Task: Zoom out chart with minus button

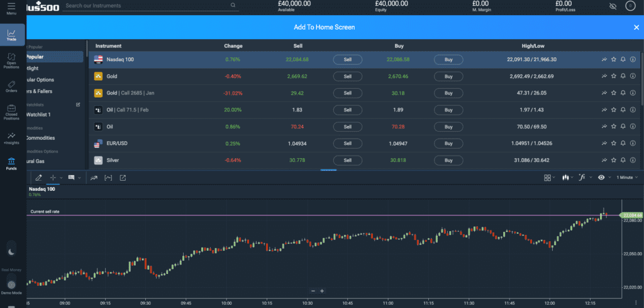Action: [313, 291]
